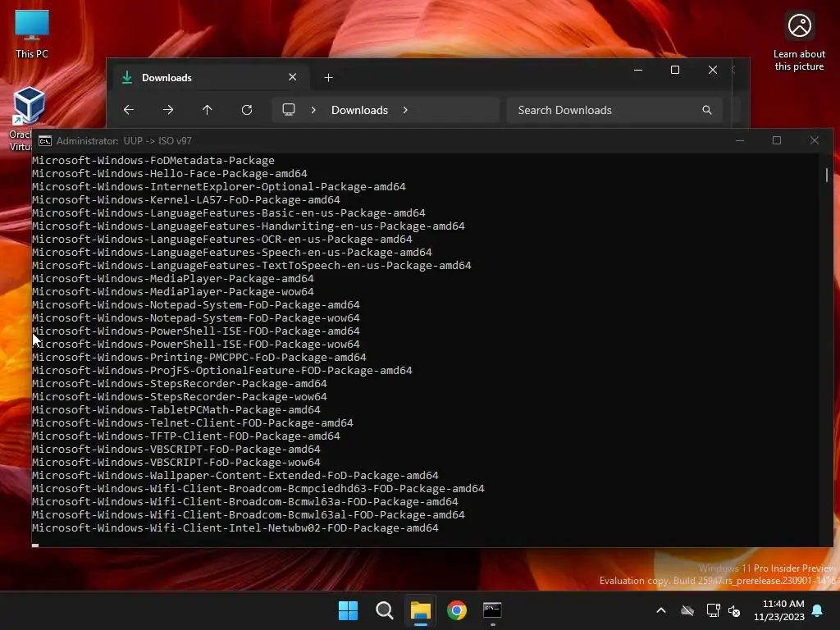Click the TabletPCMath-Package-amd64 line

click(176, 410)
